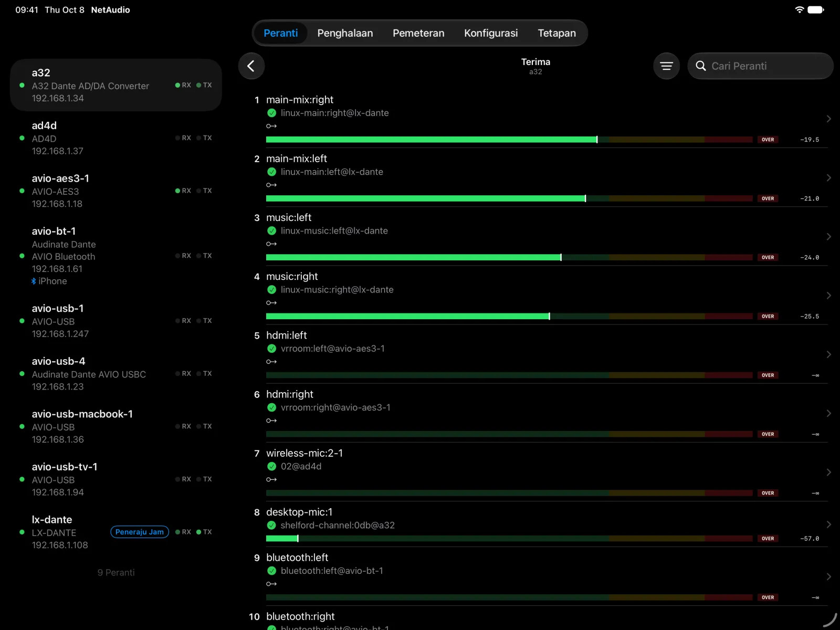Open the filter list icon
Screen dimensions: 840x630
[x=666, y=66]
